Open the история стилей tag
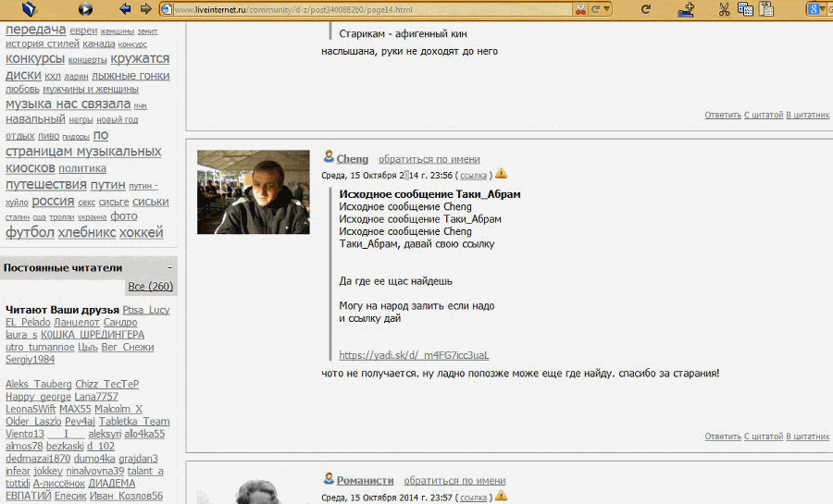 (42, 43)
